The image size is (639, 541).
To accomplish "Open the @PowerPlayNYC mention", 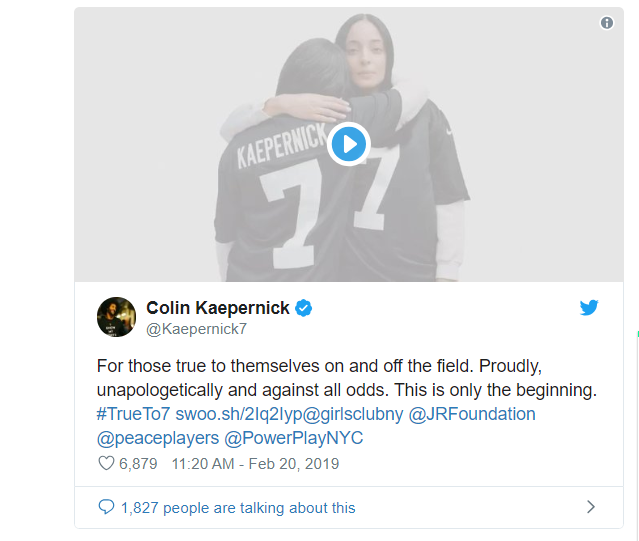I will (x=294, y=438).
